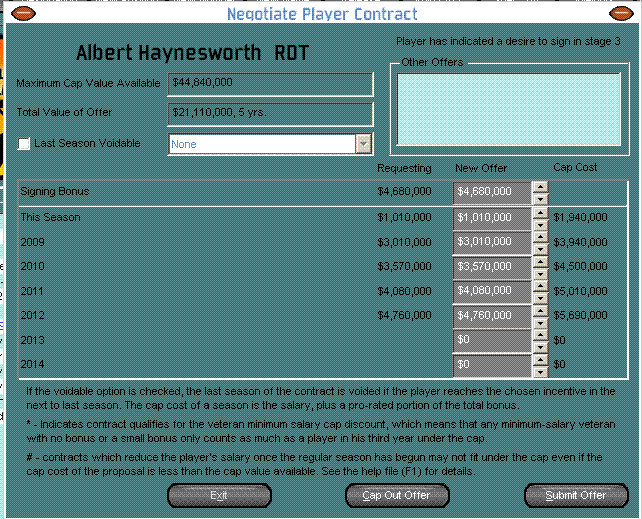
Task: Click the Total Value of Offer field
Action: pos(270,114)
